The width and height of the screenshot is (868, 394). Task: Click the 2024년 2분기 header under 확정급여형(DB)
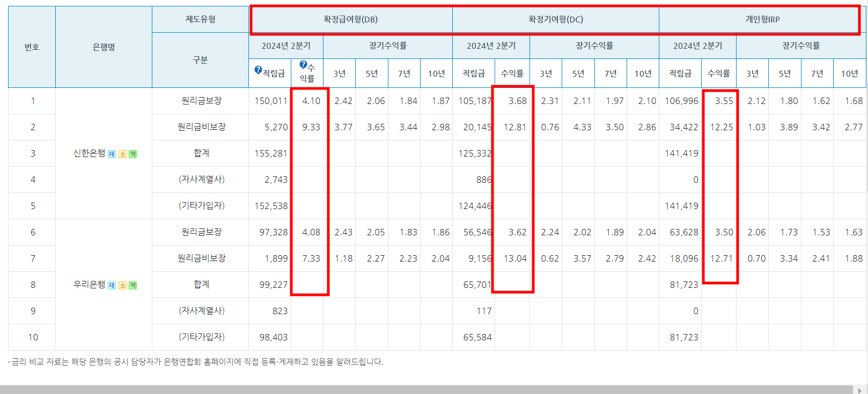(286, 46)
